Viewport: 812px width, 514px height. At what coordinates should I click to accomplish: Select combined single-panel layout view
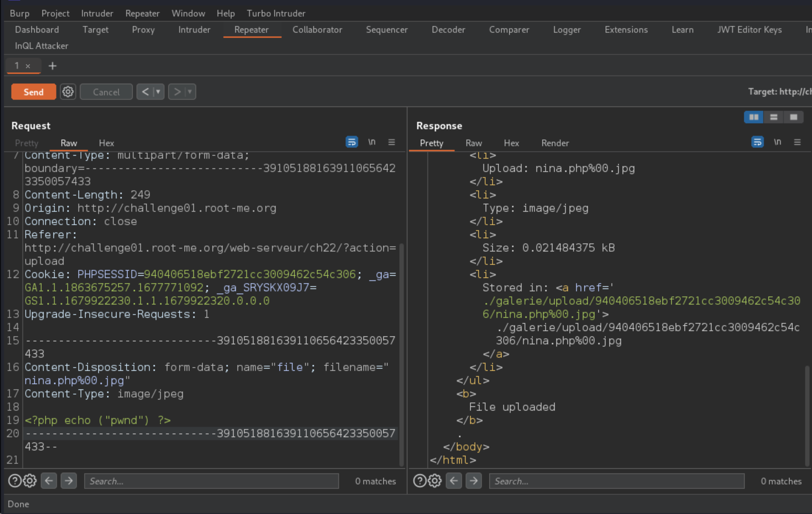click(x=793, y=117)
